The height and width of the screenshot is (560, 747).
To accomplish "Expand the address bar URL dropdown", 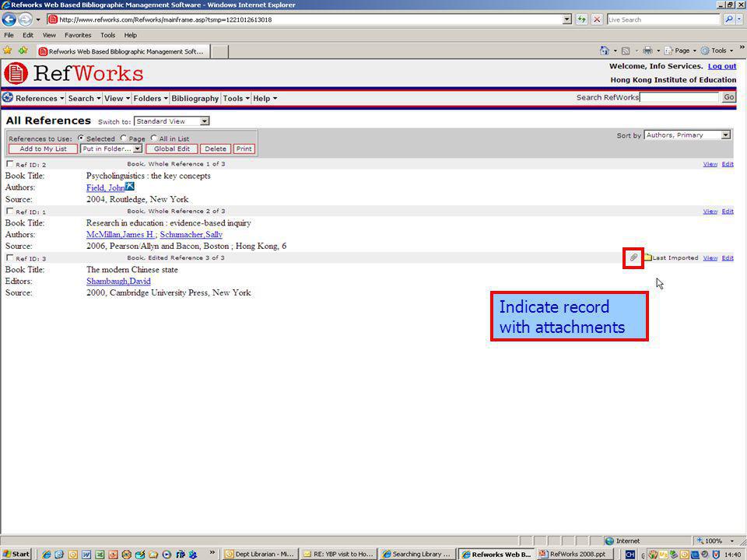I will (567, 19).
